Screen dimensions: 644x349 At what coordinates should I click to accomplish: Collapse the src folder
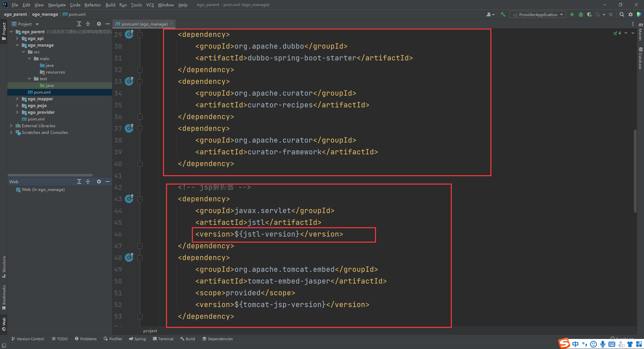click(23, 52)
